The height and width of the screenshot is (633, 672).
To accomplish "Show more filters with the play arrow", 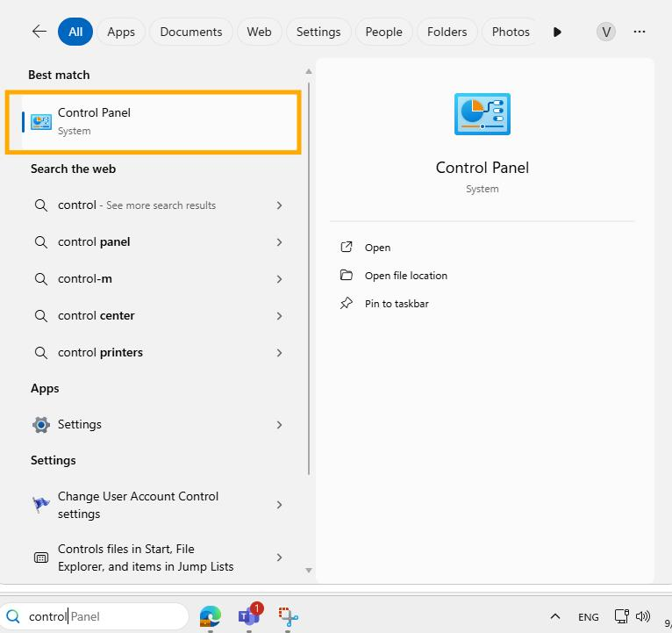I will pyautogui.click(x=557, y=32).
